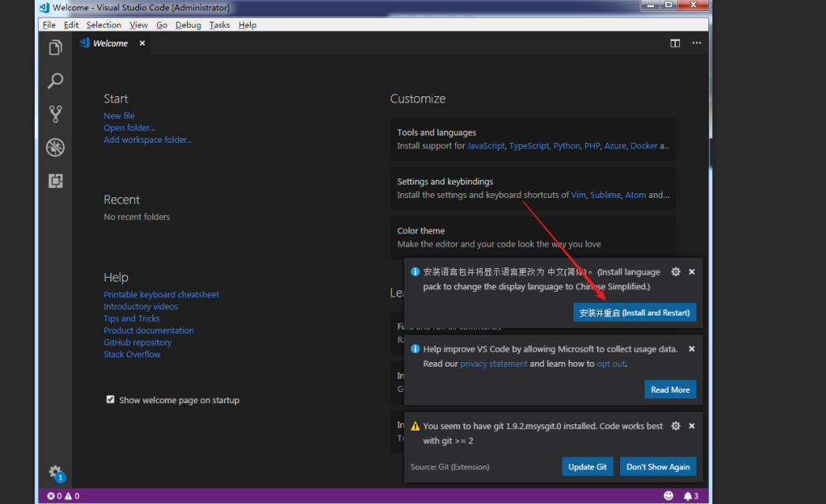Click the split editor icon

pyautogui.click(x=675, y=43)
